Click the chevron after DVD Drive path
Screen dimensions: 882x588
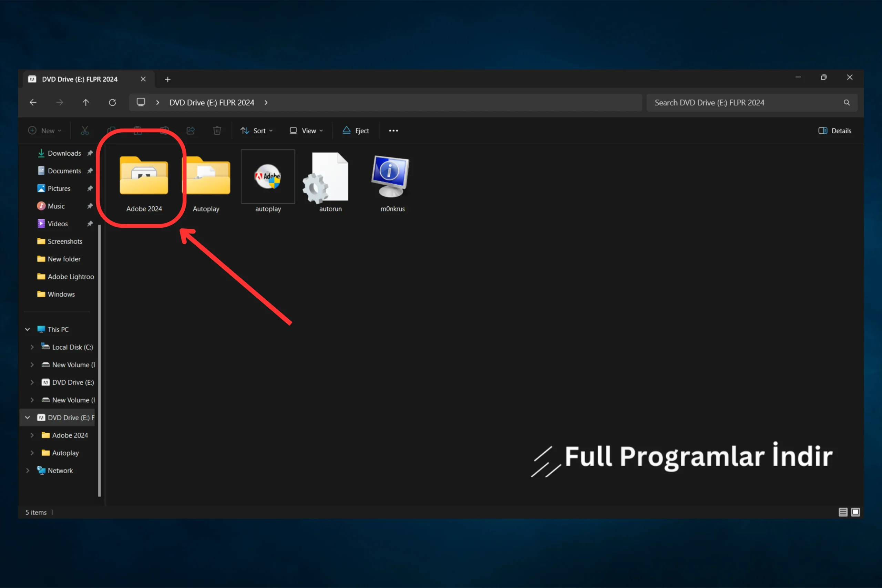(266, 102)
